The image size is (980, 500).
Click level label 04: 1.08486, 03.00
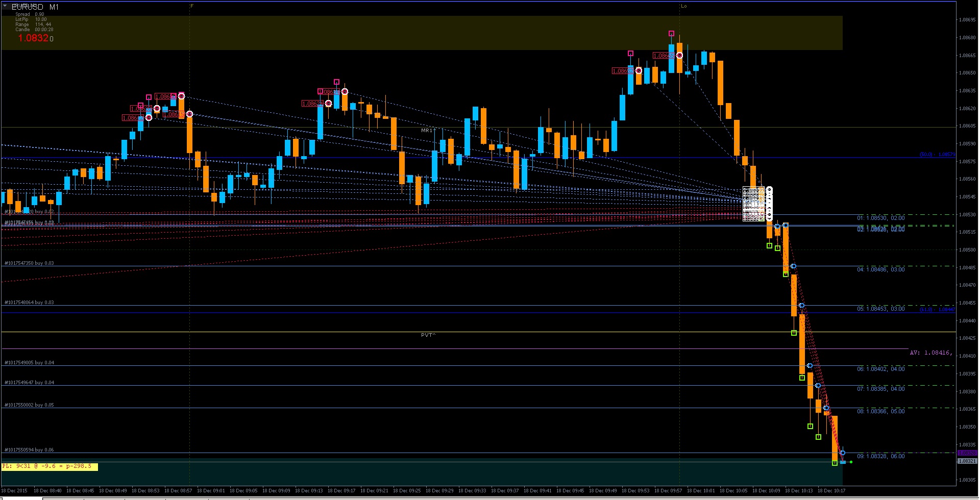[x=881, y=269]
